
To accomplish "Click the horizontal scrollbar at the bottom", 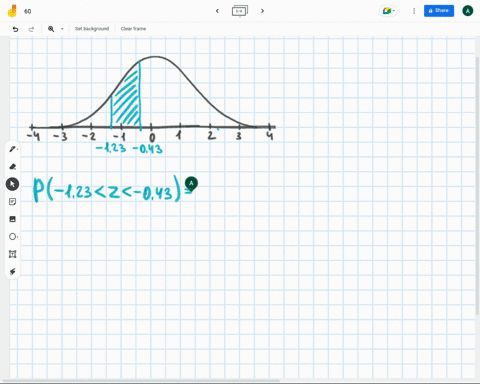I will tap(140, 380).
